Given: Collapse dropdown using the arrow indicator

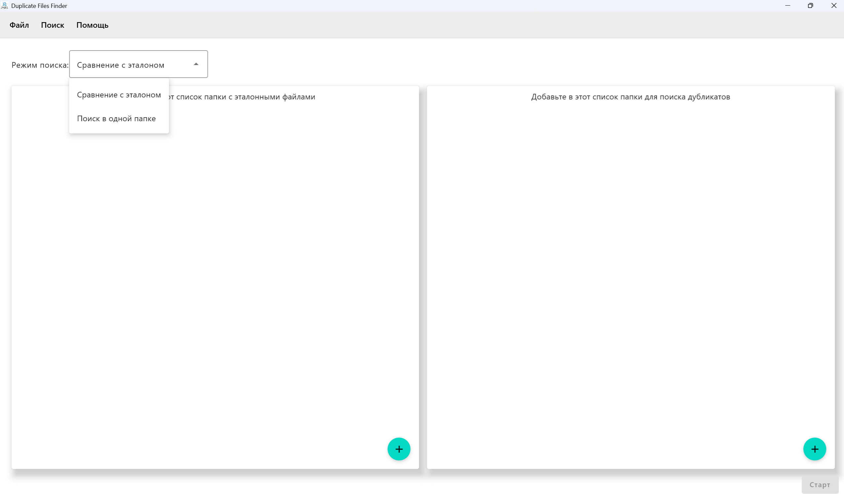Looking at the screenshot, I should [196, 64].
